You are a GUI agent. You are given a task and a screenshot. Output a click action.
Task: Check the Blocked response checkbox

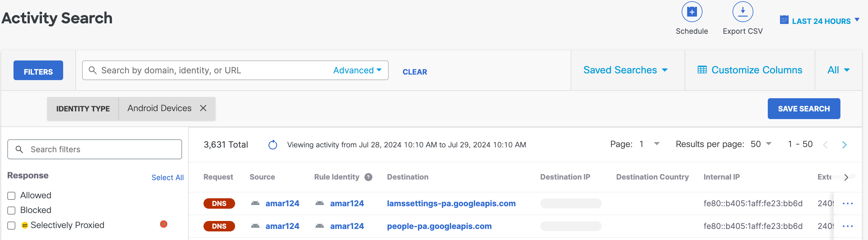(x=11, y=211)
